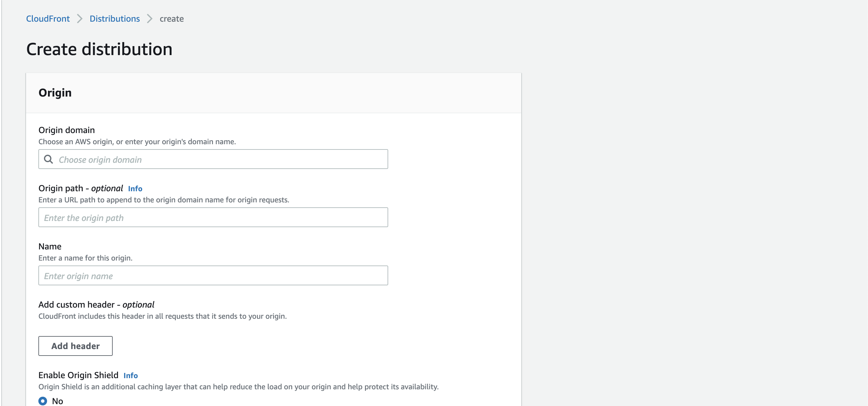The height and width of the screenshot is (406, 868).
Task: Go to CloudFront in the breadcrumb
Action: click(x=48, y=19)
